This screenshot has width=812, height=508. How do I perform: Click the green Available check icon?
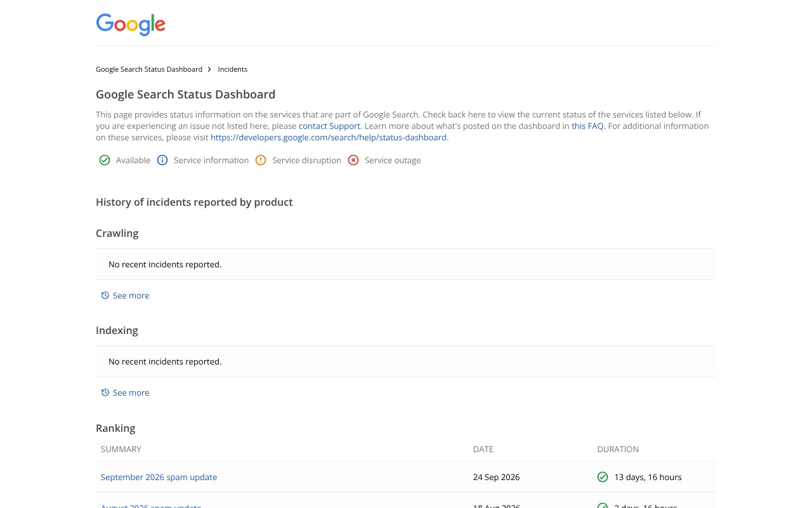105,160
